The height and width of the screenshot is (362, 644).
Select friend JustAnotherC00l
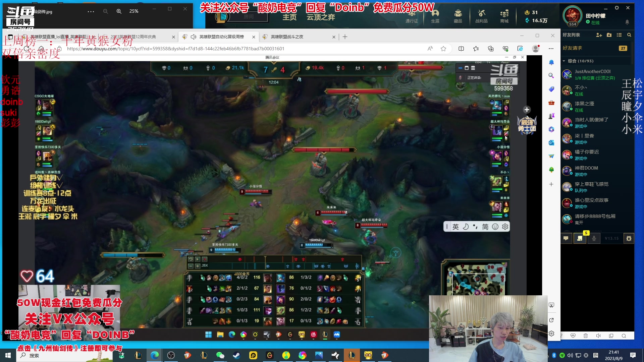point(595,74)
